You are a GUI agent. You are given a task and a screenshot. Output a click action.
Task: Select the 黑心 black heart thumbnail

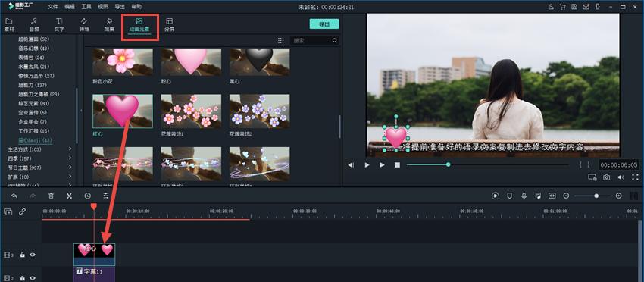pyautogui.click(x=259, y=62)
